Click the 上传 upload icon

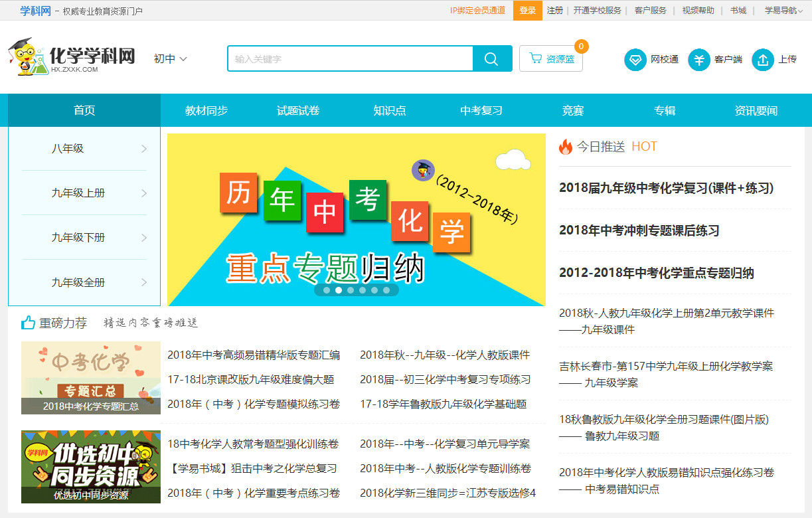click(762, 59)
